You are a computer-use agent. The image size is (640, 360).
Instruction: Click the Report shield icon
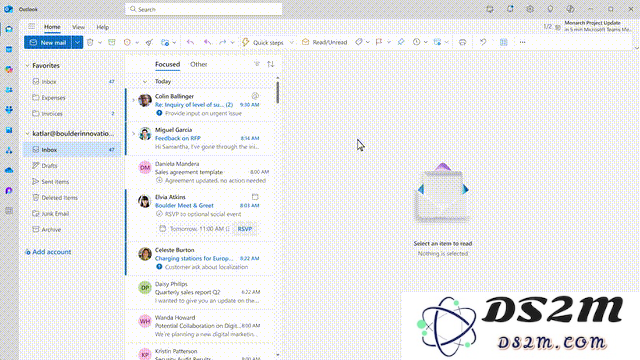pyautogui.click(x=127, y=42)
